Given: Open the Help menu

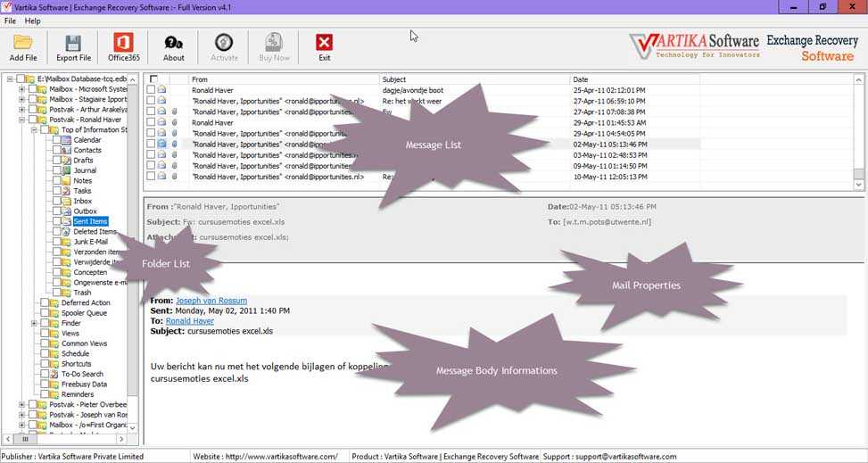Looking at the screenshot, I should pyautogui.click(x=32, y=21).
